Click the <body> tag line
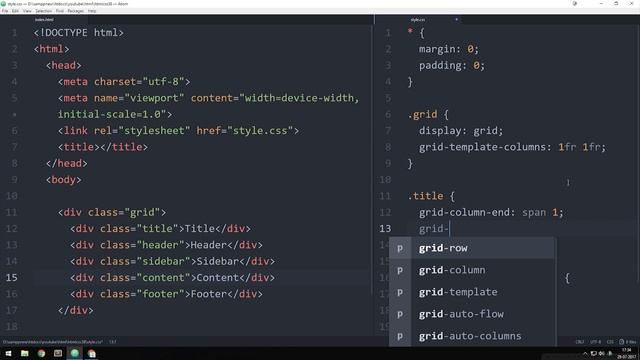This screenshot has width=640, height=360. 64,180
